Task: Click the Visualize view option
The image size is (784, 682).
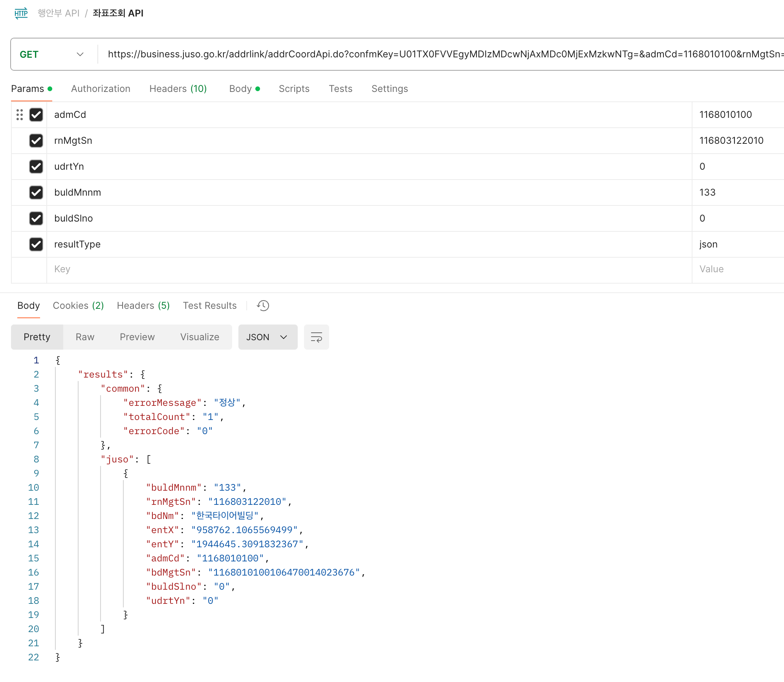Action: [x=199, y=337]
